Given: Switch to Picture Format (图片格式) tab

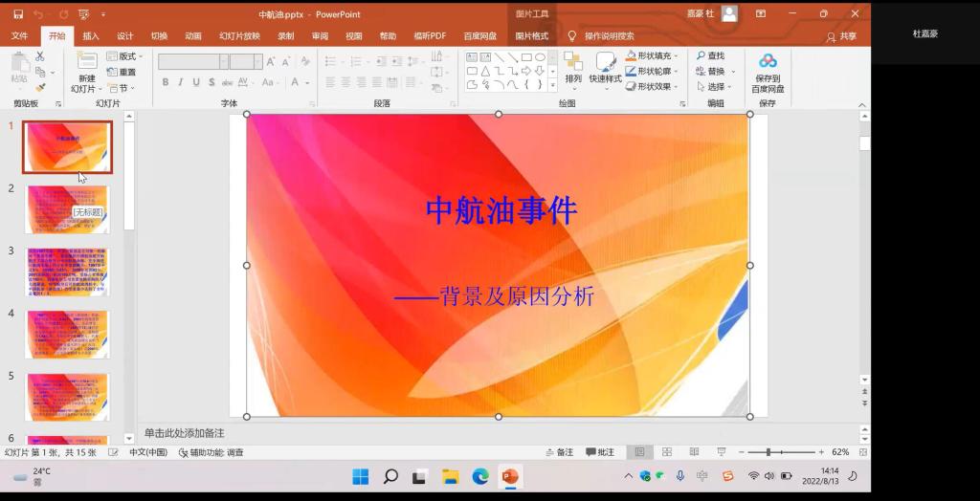Looking at the screenshot, I should pyautogui.click(x=532, y=36).
